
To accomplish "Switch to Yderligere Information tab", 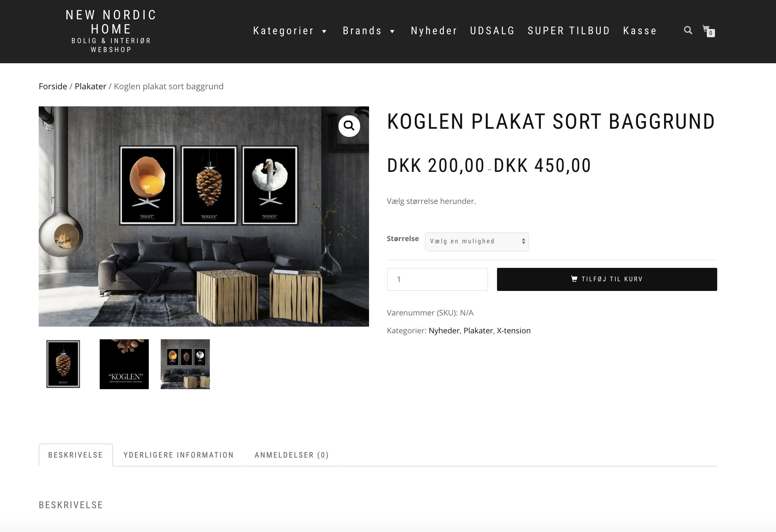I will pos(179,455).
